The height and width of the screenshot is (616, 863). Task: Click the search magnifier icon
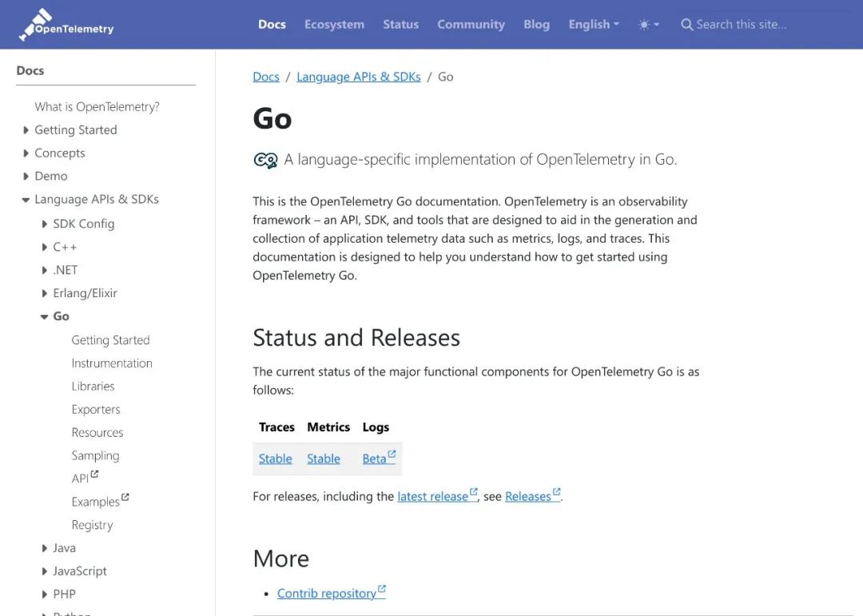coord(686,25)
